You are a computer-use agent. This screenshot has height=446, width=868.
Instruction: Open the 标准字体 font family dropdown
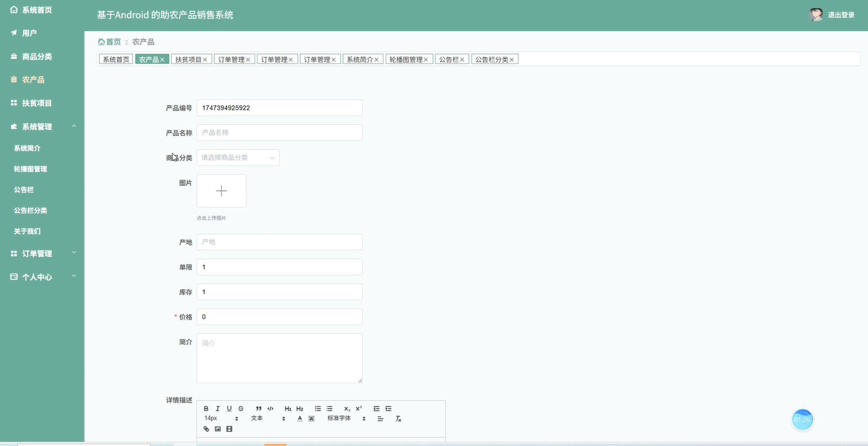click(x=347, y=418)
